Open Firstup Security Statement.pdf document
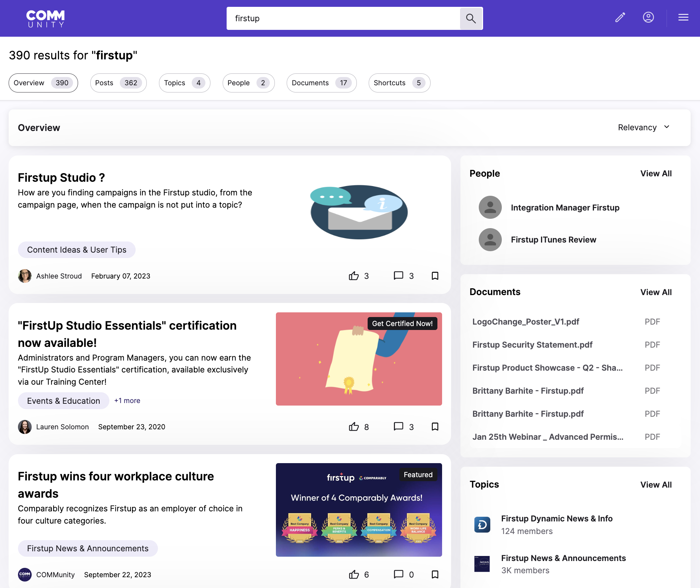 point(532,345)
